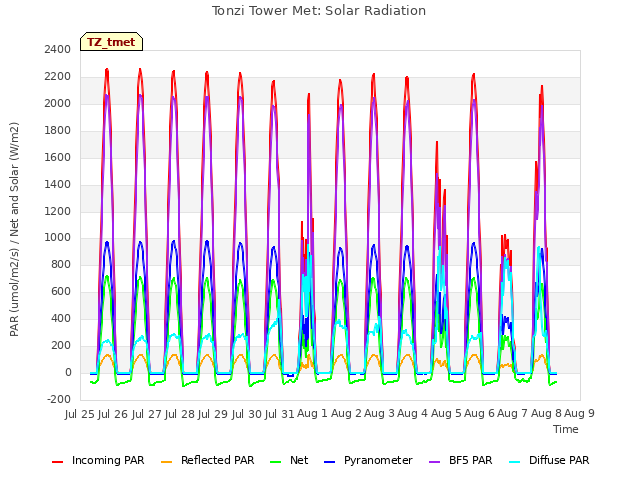Select the Reflected PAR legend label
640x480 pixels.
218,460
